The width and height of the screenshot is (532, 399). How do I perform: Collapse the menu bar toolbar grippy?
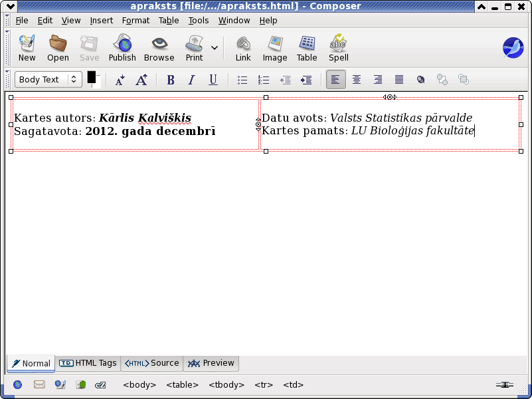pyautogui.click(x=7, y=21)
